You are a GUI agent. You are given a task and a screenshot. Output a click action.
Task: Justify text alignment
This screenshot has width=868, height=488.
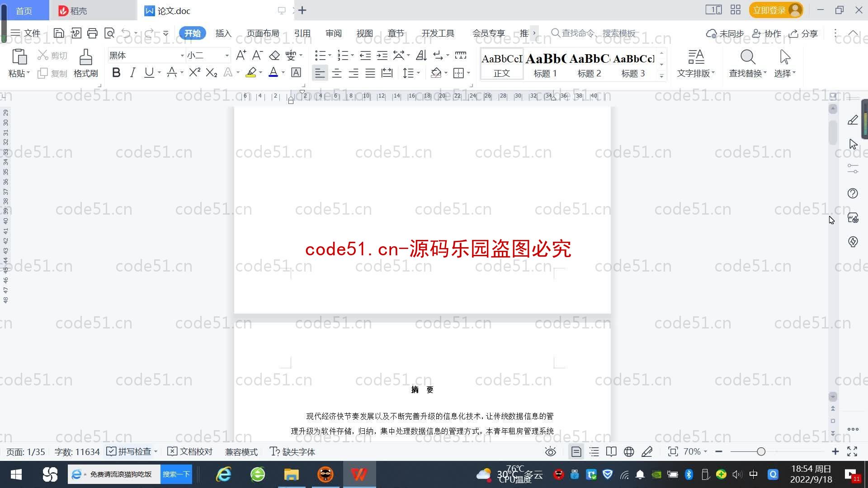tap(370, 73)
